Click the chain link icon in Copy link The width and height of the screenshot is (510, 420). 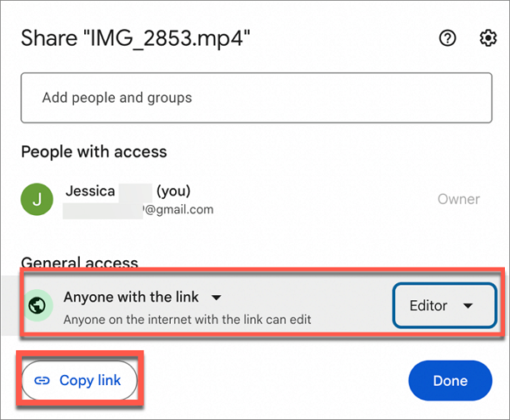tap(42, 381)
